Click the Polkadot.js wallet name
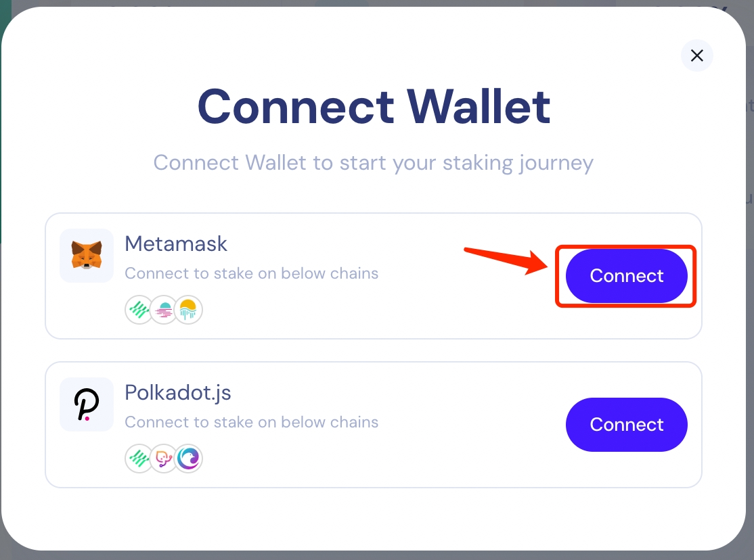Viewport: 754px width, 560px height. coord(178,393)
